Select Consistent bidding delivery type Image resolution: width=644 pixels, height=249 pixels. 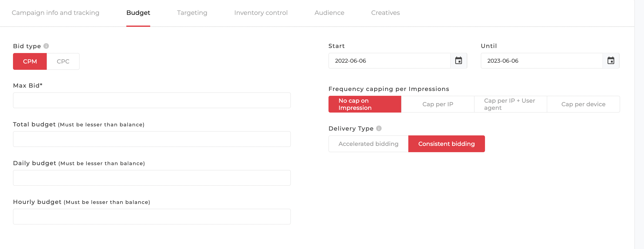(x=446, y=144)
